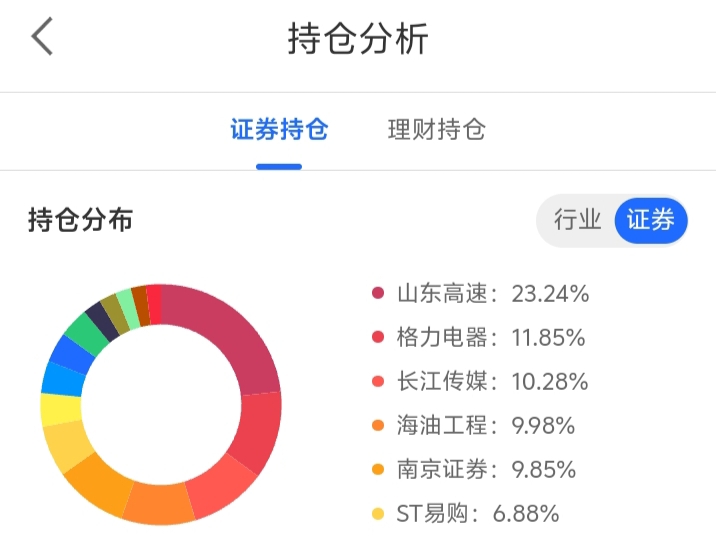The height and width of the screenshot is (552, 716).
Task: Select 格力电器 11.85% legend entry
Action: [490, 338]
